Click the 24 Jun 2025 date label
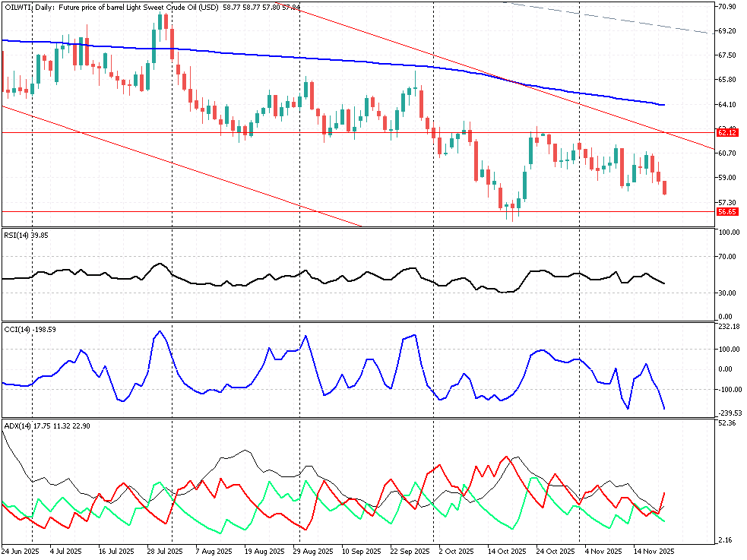Screen dimensions: 747x560 [x=21, y=551]
